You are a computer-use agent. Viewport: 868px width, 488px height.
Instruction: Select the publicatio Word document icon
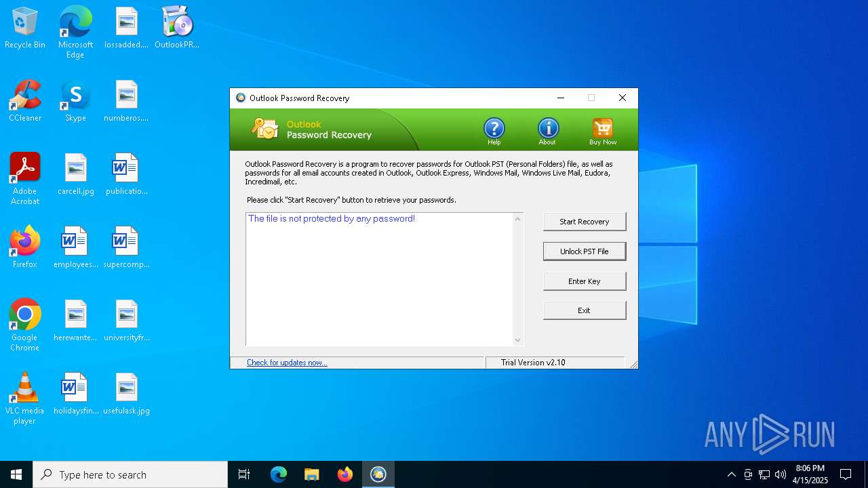[126, 175]
